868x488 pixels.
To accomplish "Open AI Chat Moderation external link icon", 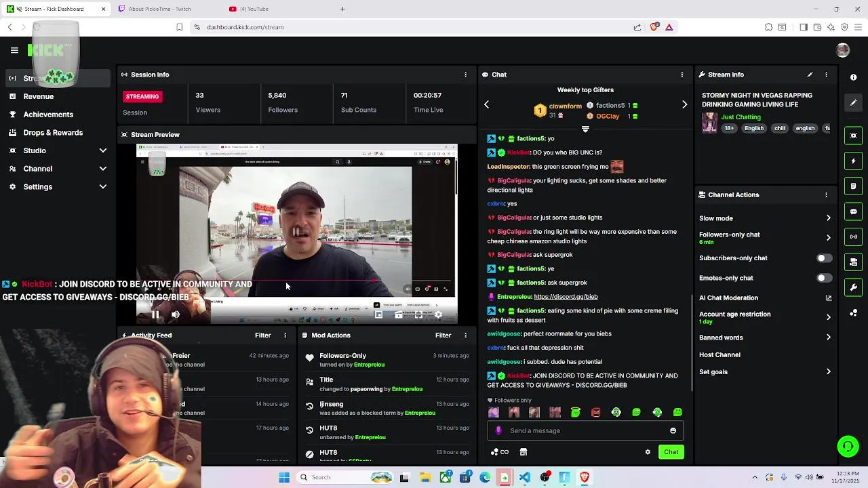I will tap(828, 298).
